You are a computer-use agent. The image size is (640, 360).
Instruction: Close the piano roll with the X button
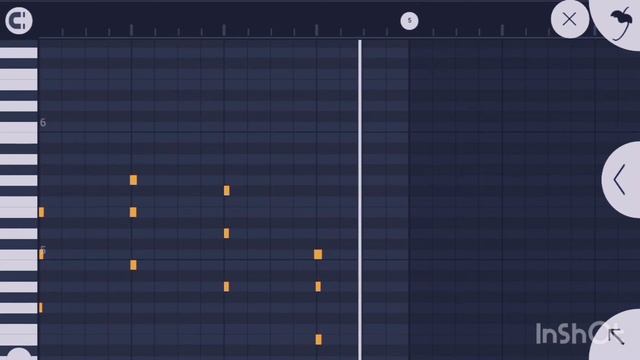pyautogui.click(x=569, y=19)
